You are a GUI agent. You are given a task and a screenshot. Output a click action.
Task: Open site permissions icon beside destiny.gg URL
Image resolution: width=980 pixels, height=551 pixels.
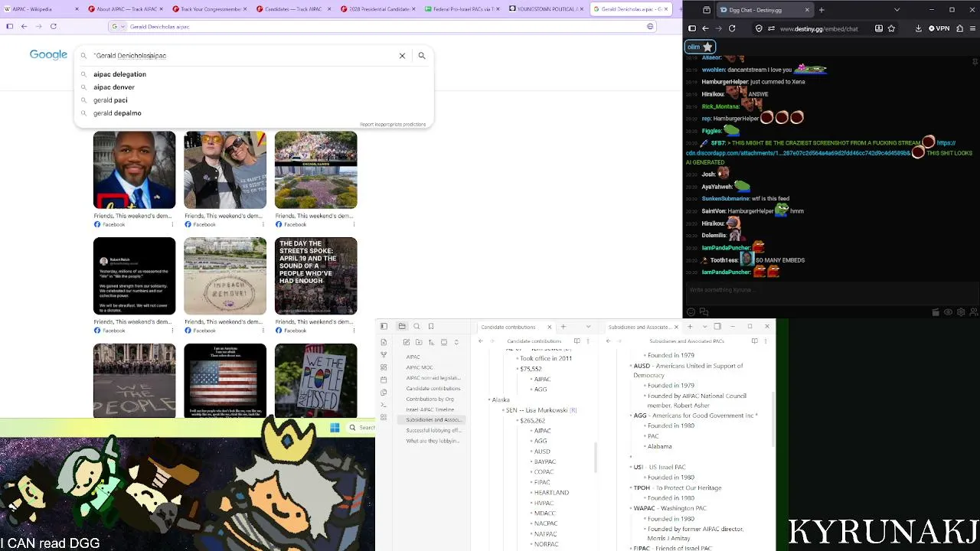772,28
